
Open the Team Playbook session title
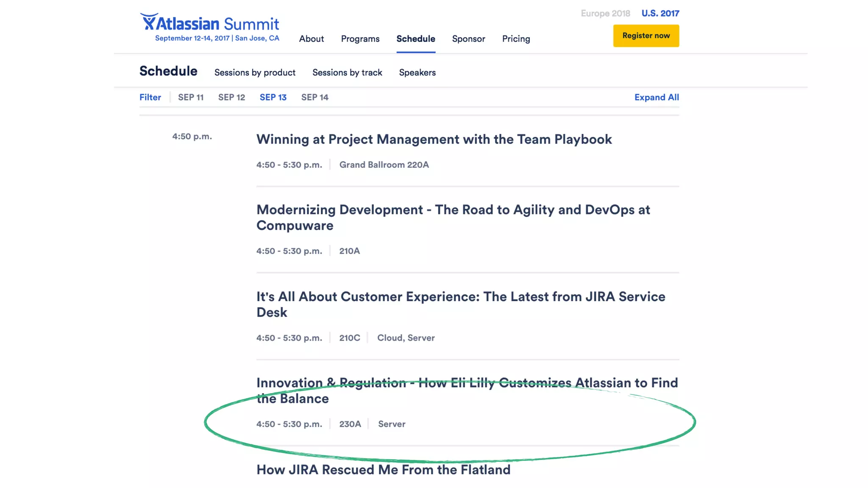coord(434,139)
